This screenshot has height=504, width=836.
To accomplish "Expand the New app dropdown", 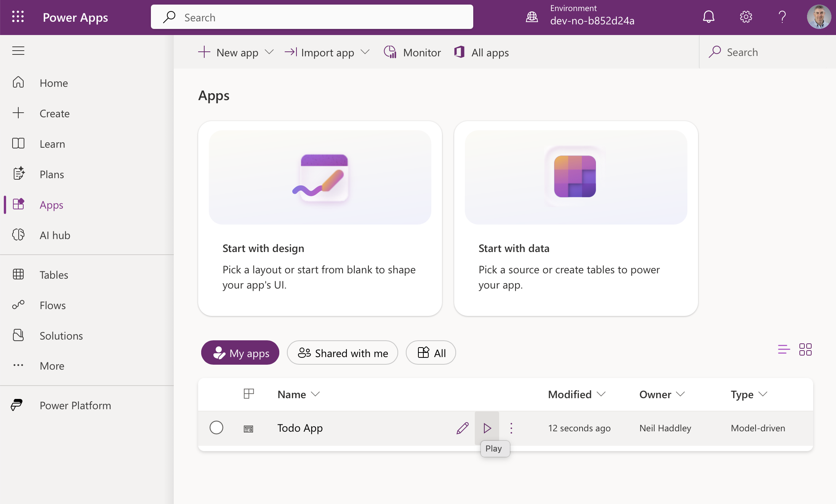I will point(269,52).
